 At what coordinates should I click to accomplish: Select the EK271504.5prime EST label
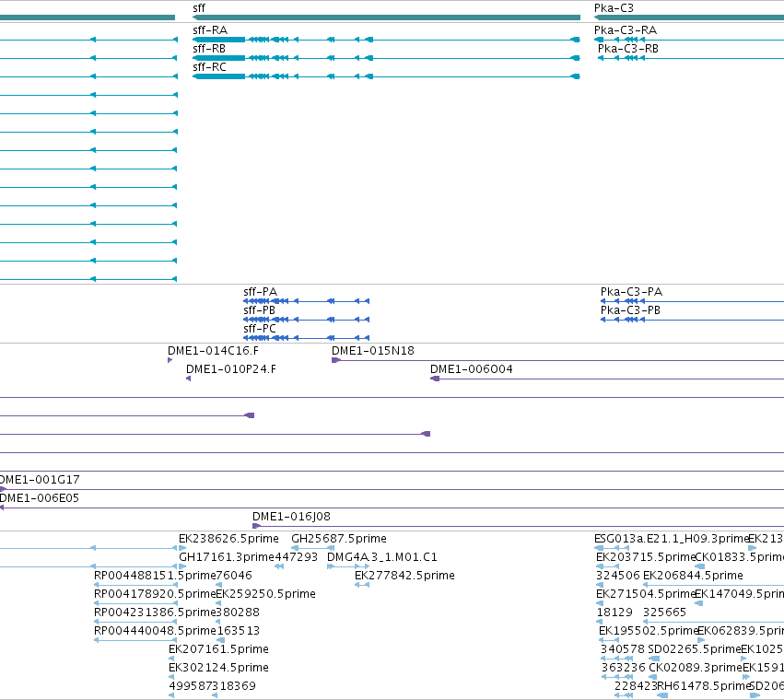(646, 594)
